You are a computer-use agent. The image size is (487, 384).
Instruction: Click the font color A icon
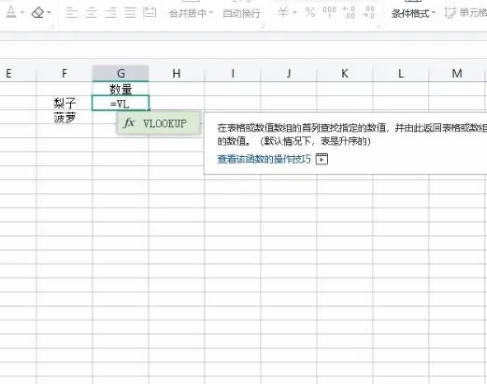[x=11, y=12]
